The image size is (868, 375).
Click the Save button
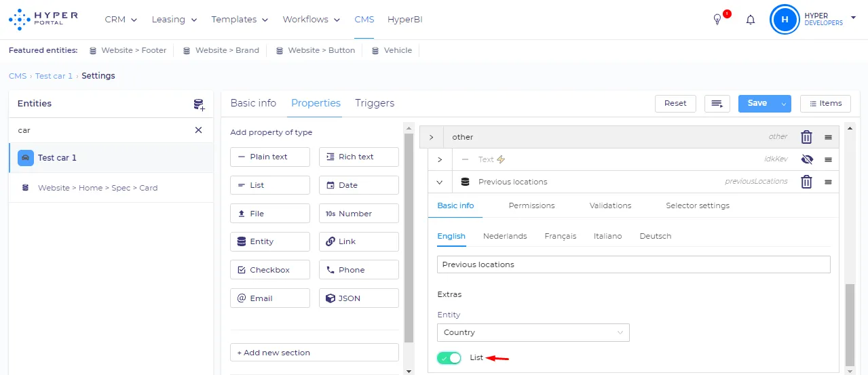click(757, 103)
